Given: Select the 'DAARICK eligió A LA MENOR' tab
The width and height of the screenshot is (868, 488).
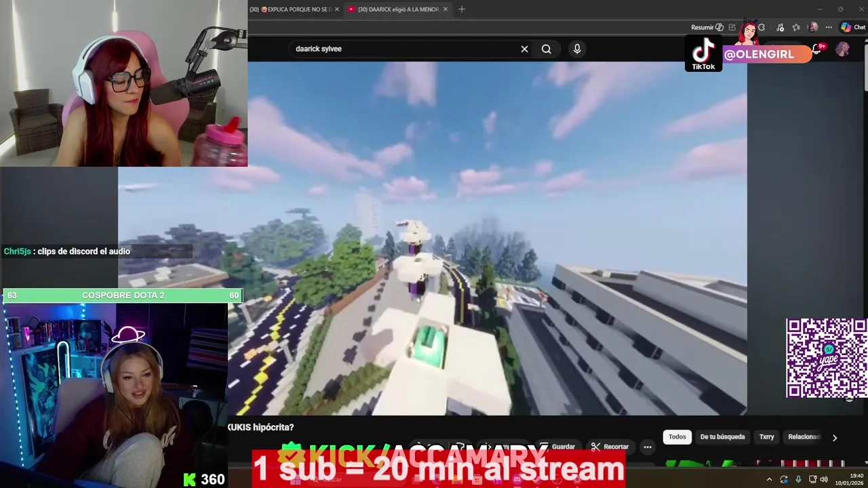Looking at the screenshot, I should pos(397,9).
